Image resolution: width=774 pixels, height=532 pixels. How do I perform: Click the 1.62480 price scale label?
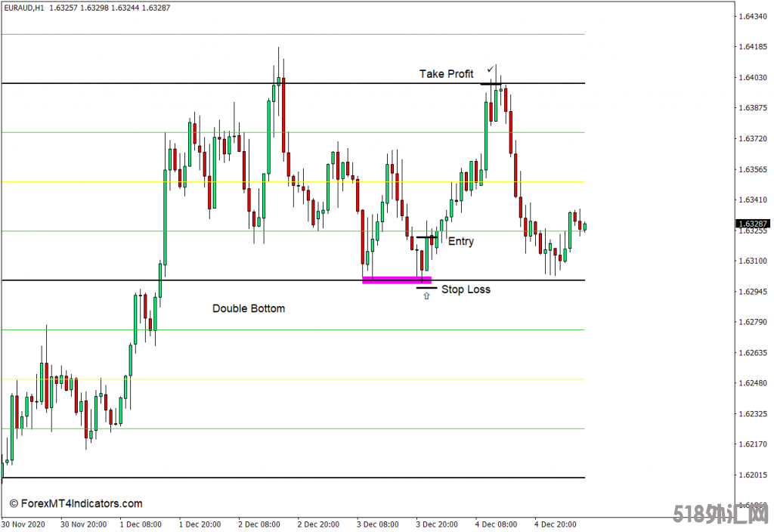(753, 383)
